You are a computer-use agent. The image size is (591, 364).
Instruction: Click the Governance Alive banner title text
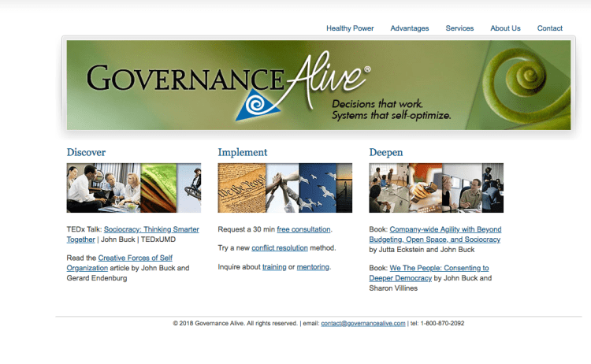tap(185, 79)
